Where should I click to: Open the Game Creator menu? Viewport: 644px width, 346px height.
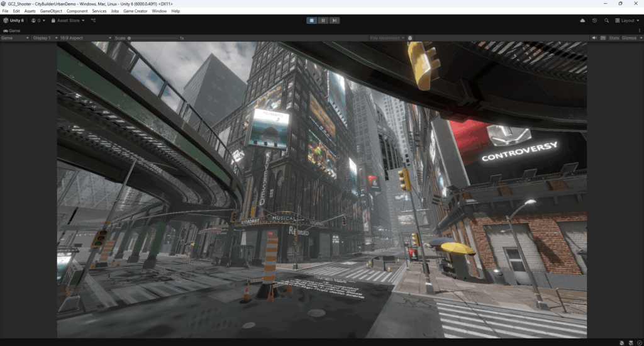tap(136, 11)
